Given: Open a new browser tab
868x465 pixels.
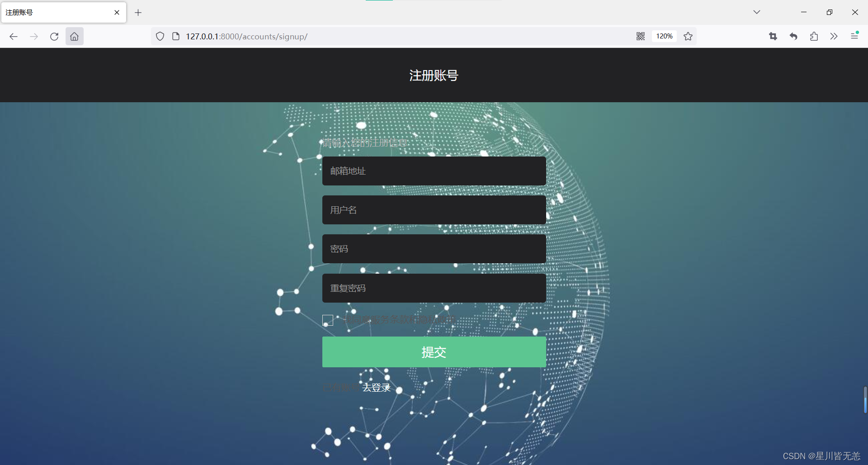Looking at the screenshot, I should pyautogui.click(x=138, y=13).
